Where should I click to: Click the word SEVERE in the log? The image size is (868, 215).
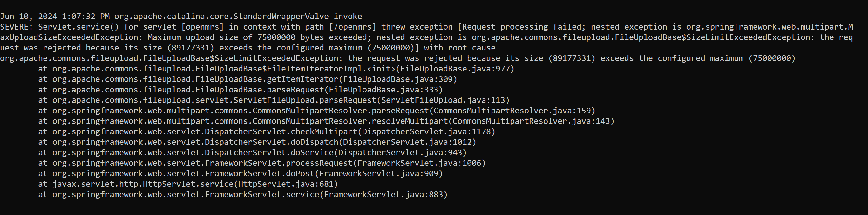tap(14, 27)
